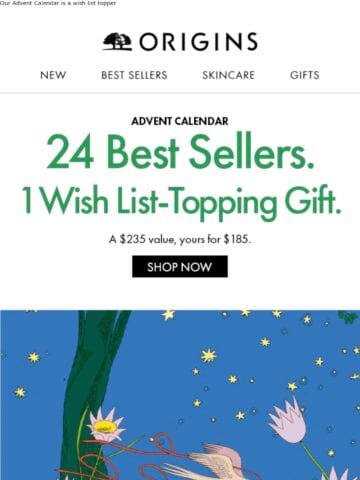Click the partial tulip at the bottom corner
Screen dimensions: 360x480
click(x=339, y=473)
